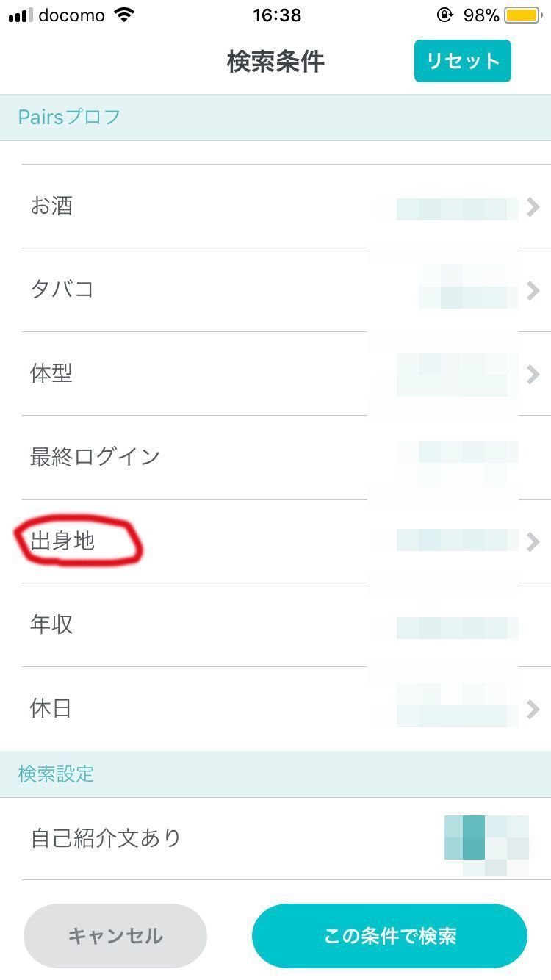551x980 pixels.
Task: Tap the Pairsプロフ section header
Action: (275, 118)
